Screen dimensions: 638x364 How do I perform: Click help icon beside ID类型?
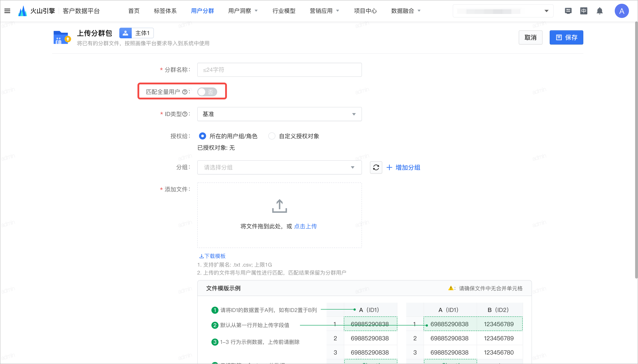pyautogui.click(x=185, y=114)
